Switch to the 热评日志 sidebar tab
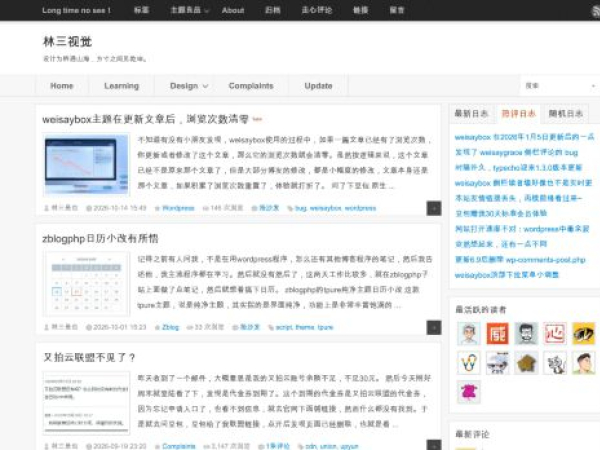 518,114
